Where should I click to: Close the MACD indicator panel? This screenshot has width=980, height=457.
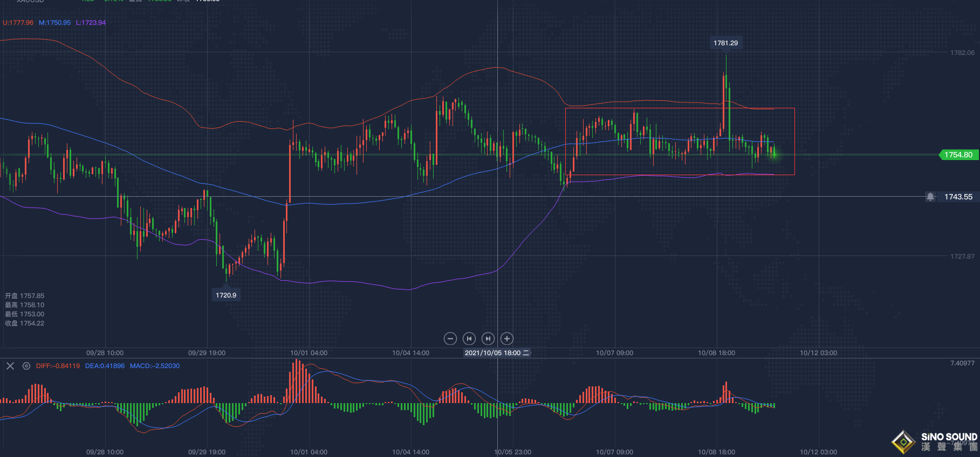point(10,366)
